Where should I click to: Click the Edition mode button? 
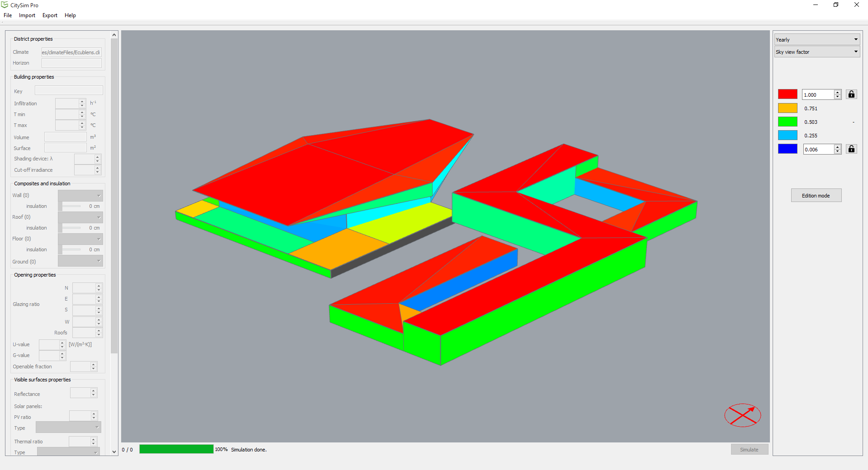tap(816, 196)
